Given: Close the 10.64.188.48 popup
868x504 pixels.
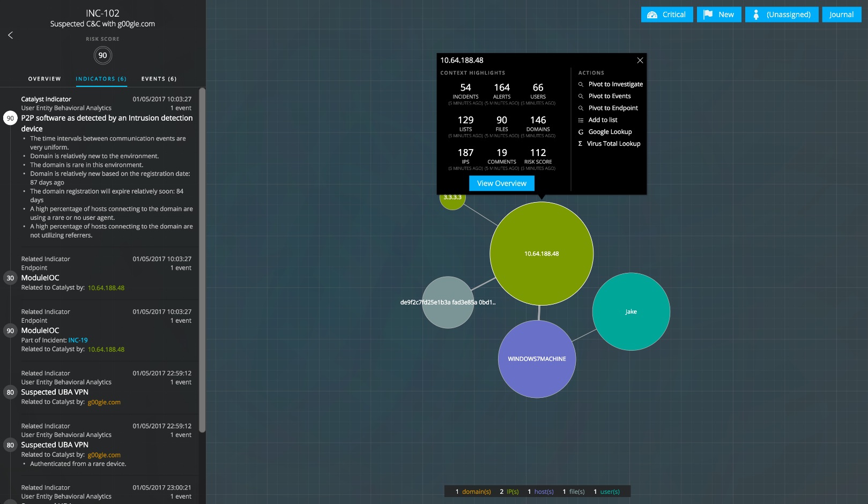Looking at the screenshot, I should click(640, 61).
